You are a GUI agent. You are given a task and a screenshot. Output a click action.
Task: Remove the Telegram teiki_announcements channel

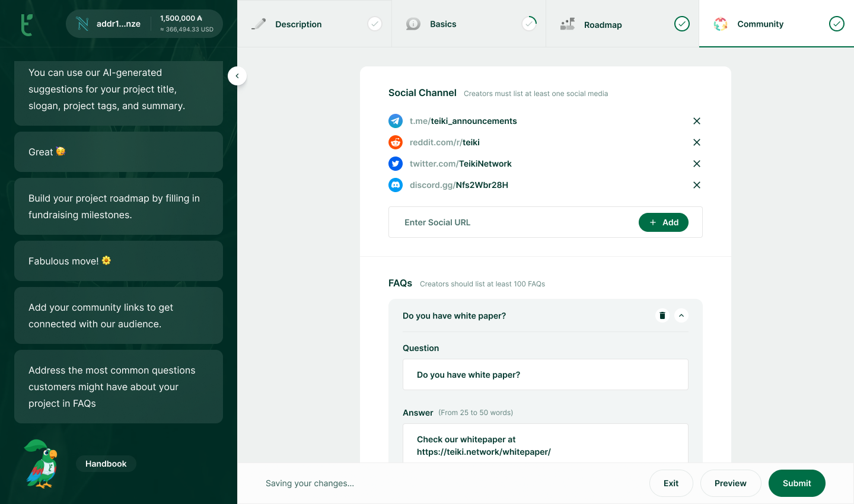697,121
